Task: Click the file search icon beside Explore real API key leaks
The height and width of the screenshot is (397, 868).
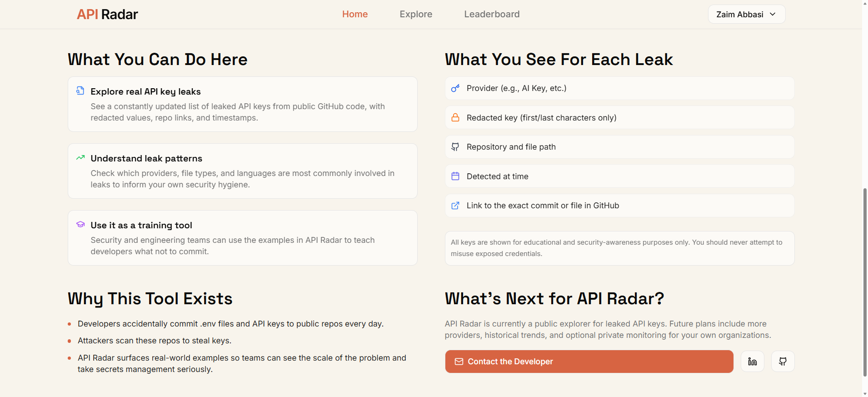Action: point(80,91)
